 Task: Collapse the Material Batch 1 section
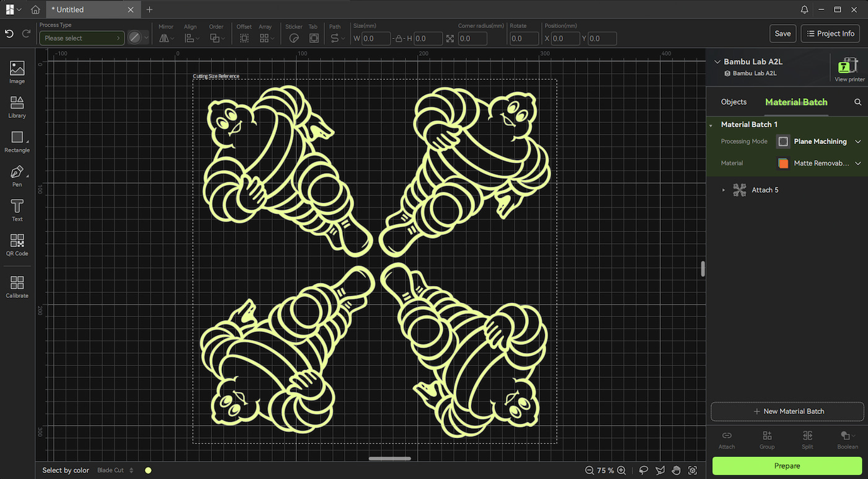(x=711, y=125)
